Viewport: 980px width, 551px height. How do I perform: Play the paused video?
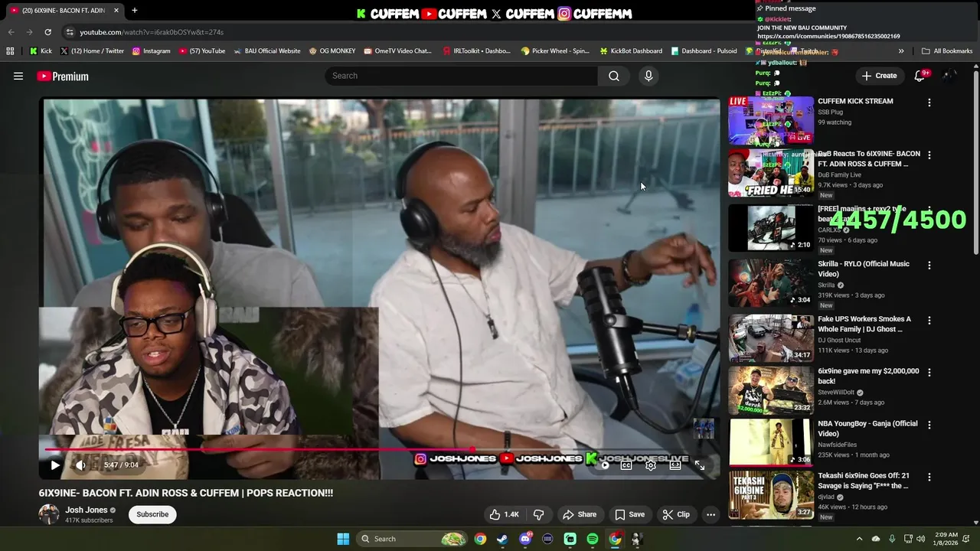coord(55,465)
